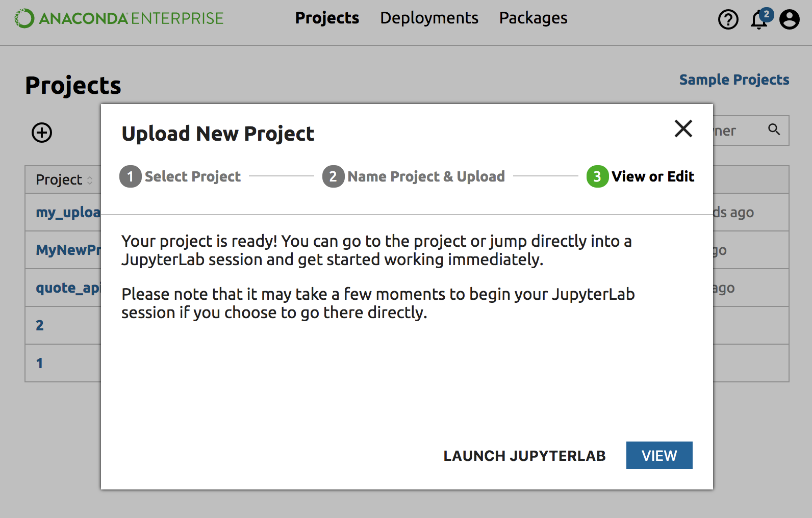Close the Upload New Project dialog
This screenshot has width=812, height=518.
pos(683,128)
